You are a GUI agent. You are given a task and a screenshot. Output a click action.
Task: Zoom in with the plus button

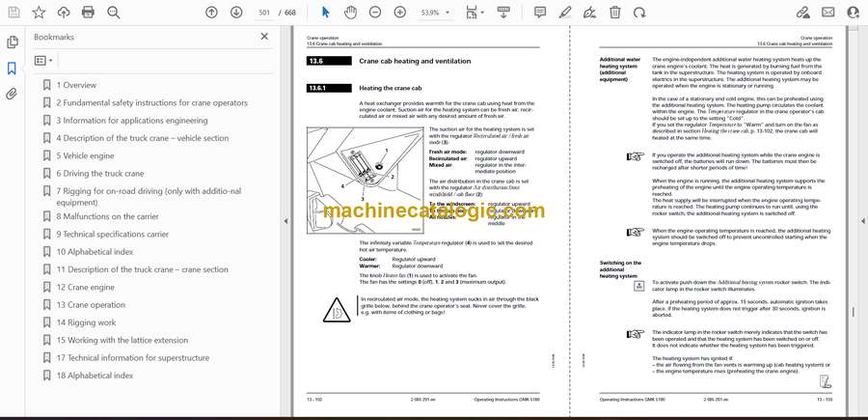click(399, 13)
